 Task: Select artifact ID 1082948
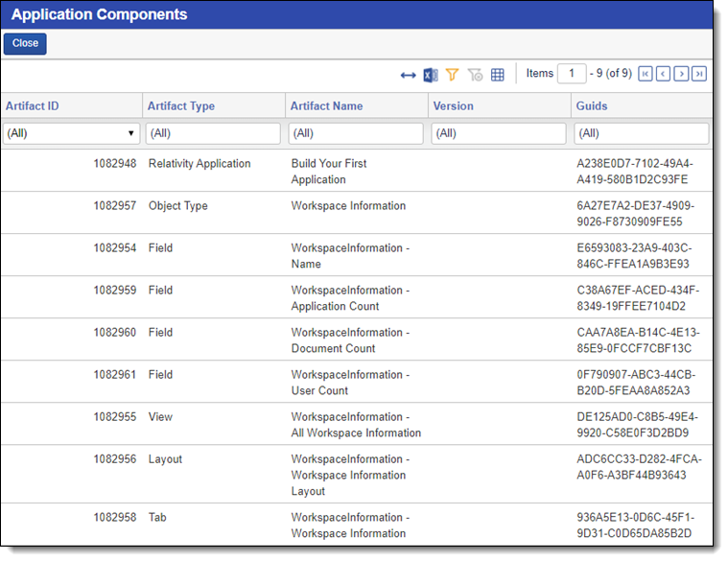pyautogui.click(x=115, y=164)
